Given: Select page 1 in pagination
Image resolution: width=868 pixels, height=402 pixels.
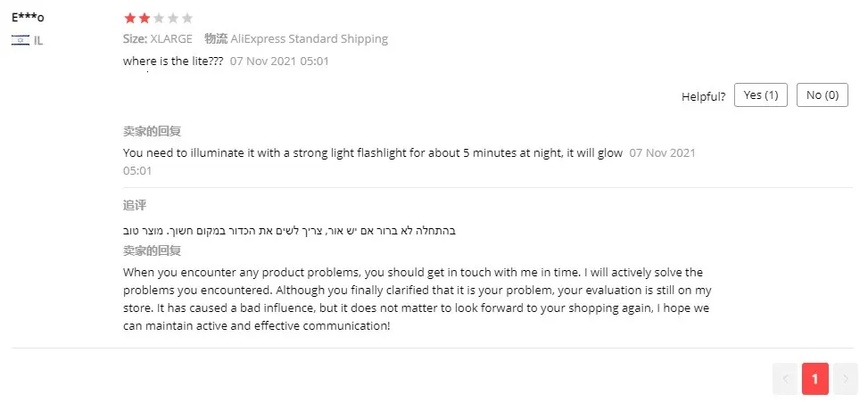Looking at the screenshot, I should point(814,379).
